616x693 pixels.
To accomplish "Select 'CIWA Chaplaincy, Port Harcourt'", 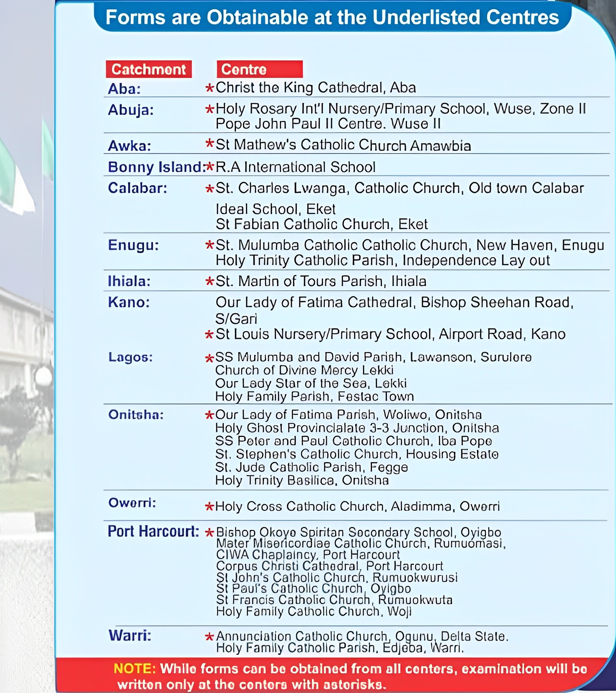I will (308, 555).
